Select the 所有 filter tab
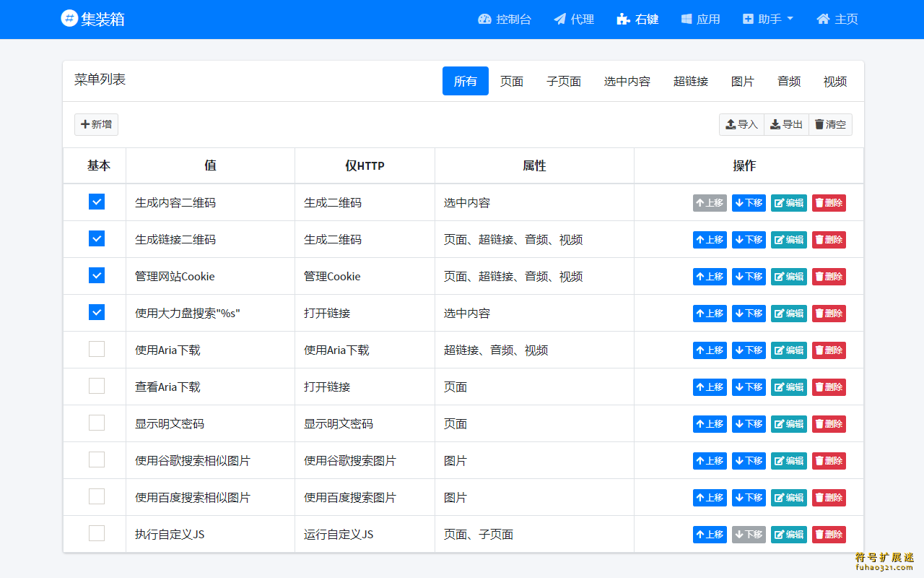Viewport: 924px width, 578px height. [x=466, y=81]
